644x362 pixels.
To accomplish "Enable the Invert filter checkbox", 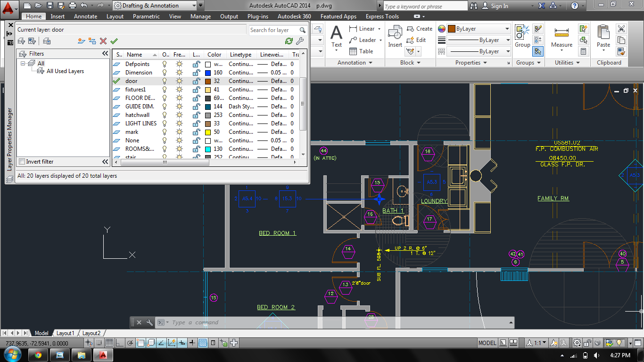I will tap(22, 162).
